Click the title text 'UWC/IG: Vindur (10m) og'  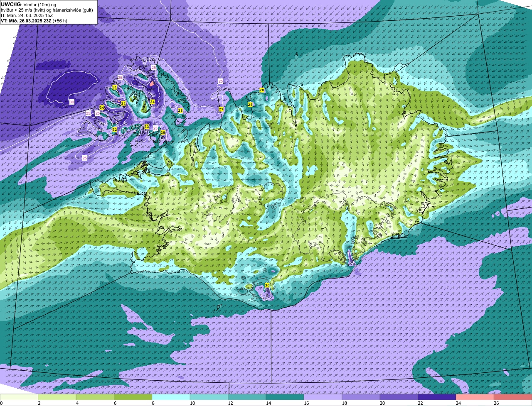coord(29,4)
